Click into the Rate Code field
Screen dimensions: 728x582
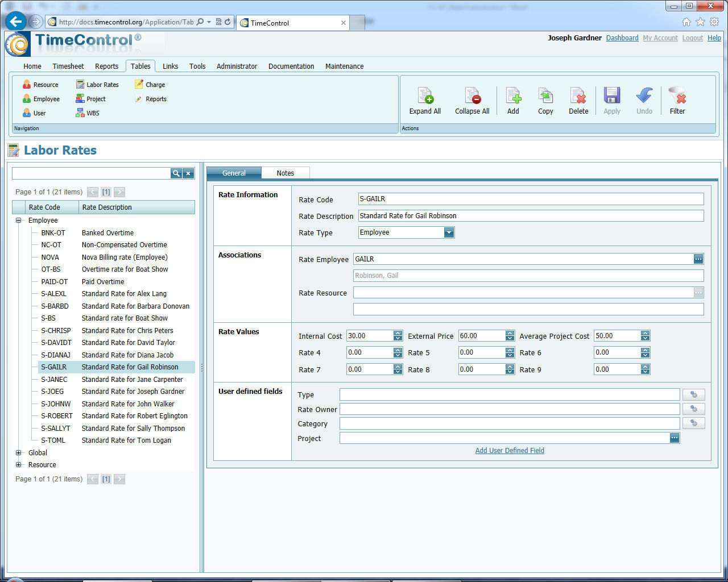(x=531, y=199)
